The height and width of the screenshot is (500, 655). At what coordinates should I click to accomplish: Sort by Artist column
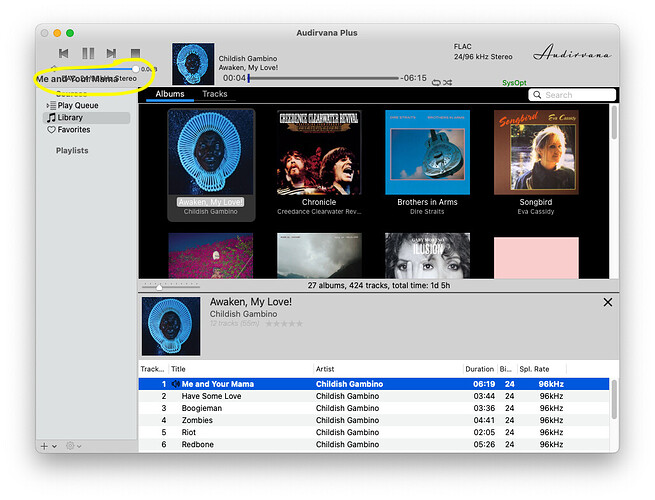[x=388, y=369]
